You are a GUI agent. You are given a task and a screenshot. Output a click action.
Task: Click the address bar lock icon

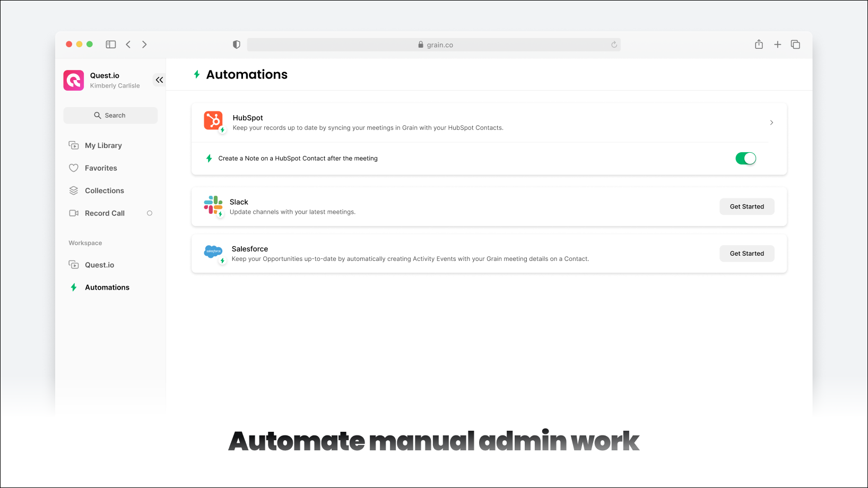pyautogui.click(x=421, y=45)
